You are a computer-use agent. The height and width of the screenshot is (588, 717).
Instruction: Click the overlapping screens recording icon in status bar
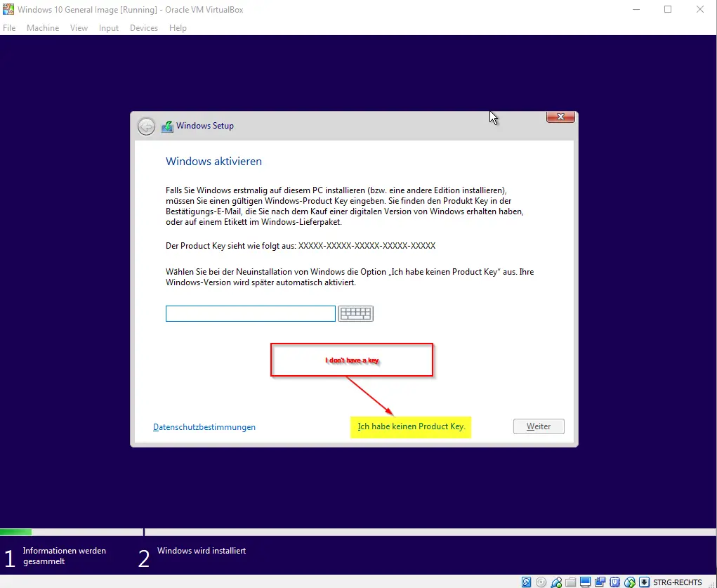point(600,582)
